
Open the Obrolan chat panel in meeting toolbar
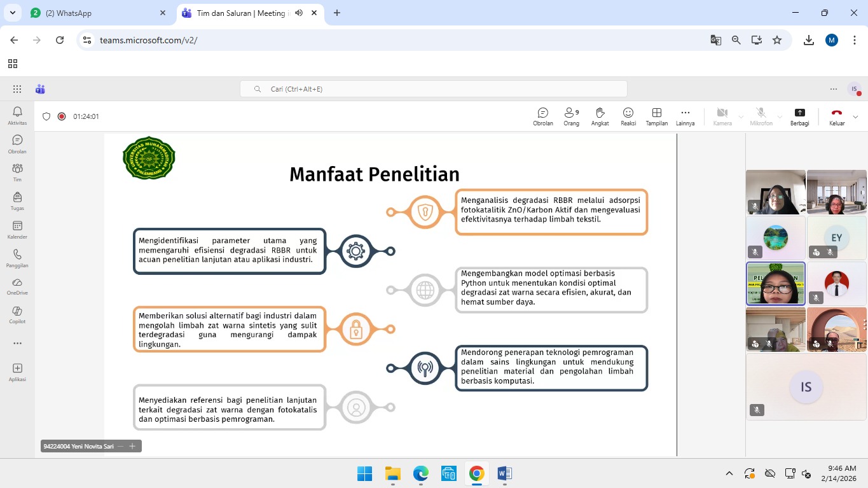(542, 116)
